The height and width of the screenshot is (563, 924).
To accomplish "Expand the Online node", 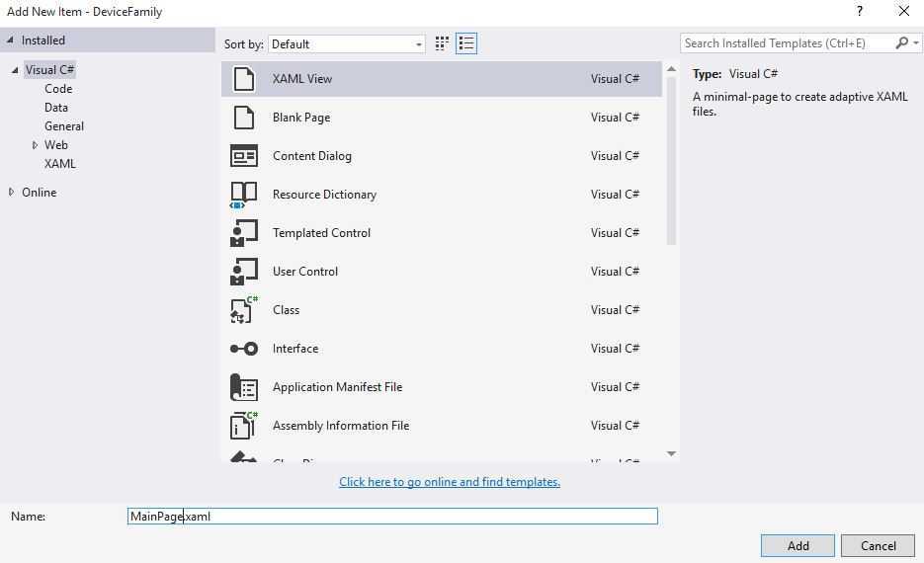I will coord(11,192).
